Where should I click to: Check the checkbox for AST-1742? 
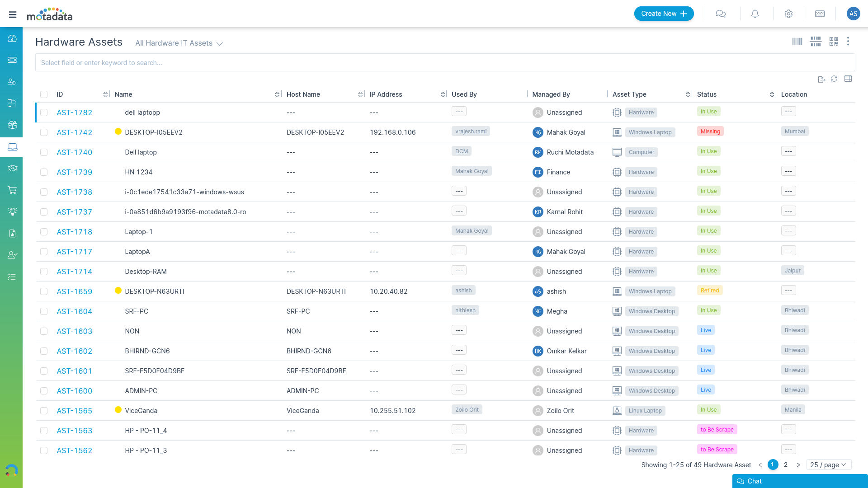tap(44, 132)
